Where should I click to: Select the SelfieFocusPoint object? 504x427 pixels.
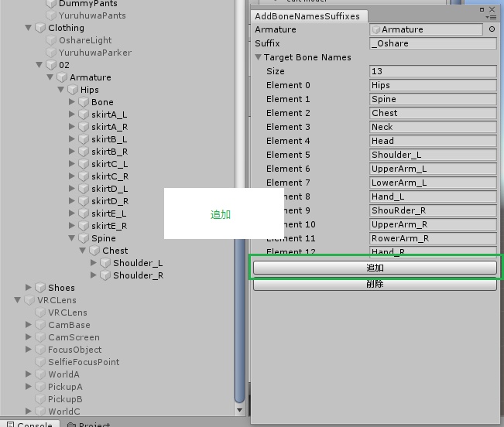coord(84,362)
